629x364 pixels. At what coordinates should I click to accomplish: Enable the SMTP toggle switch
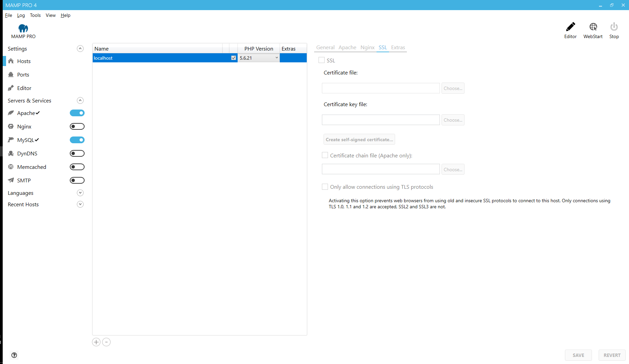(x=77, y=180)
